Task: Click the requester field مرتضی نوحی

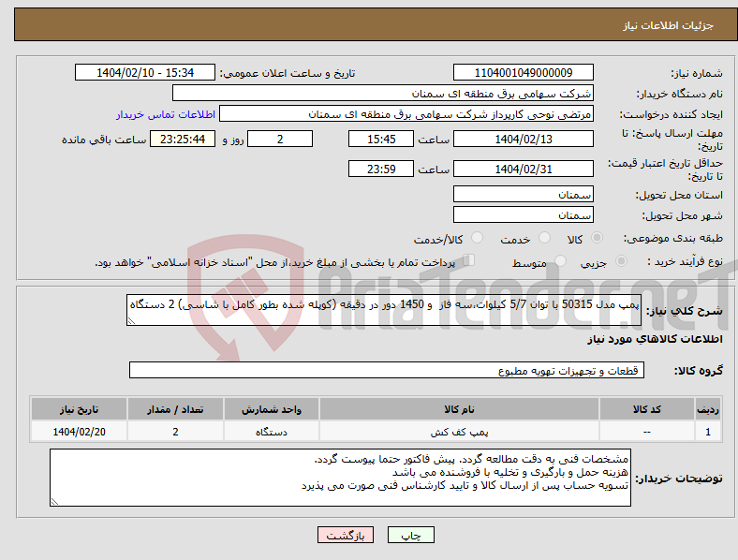Action: tap(406, 114)
